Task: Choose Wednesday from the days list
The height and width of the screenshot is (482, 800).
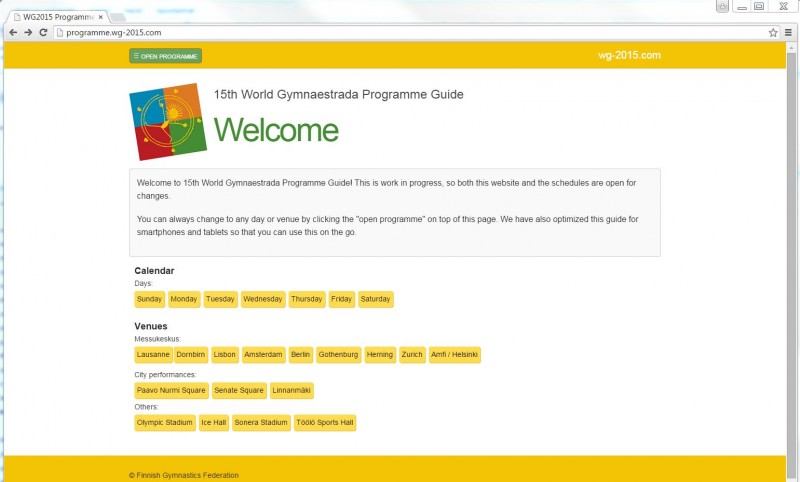Action: pos(263,299)
